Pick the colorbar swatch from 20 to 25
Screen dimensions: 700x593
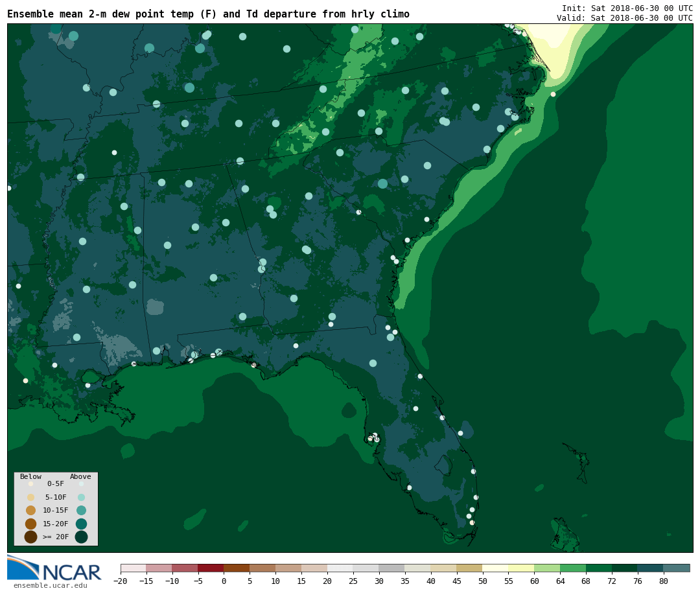click(x=341, y=568)
